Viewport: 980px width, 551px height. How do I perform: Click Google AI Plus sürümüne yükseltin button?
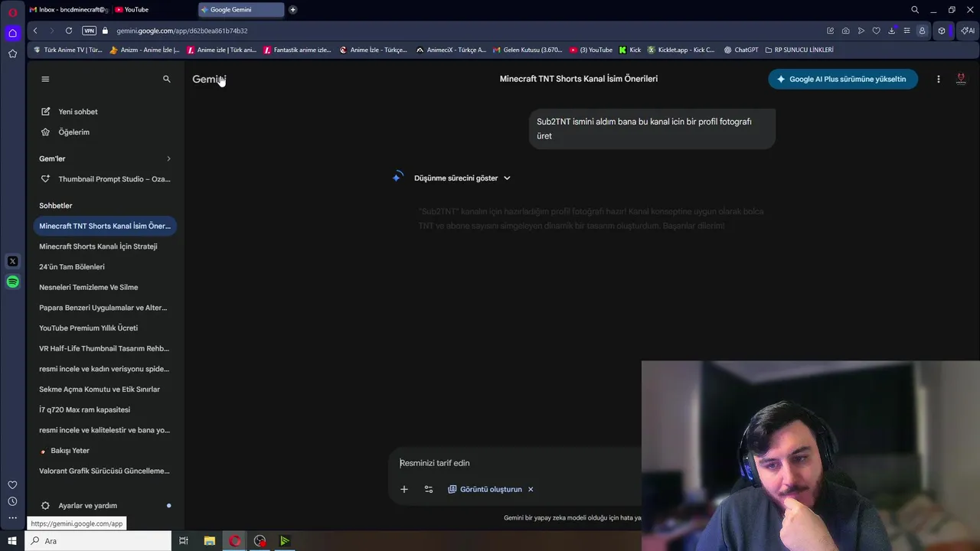(843, 79)
